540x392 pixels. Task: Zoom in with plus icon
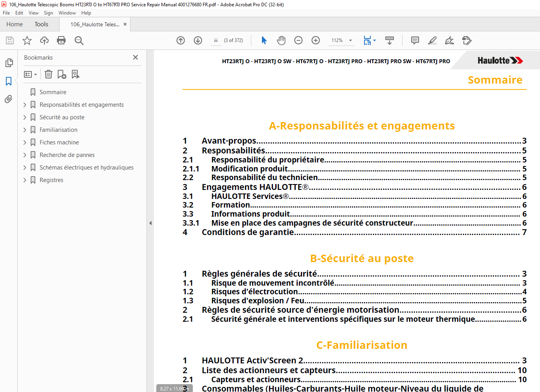point(316,40)
